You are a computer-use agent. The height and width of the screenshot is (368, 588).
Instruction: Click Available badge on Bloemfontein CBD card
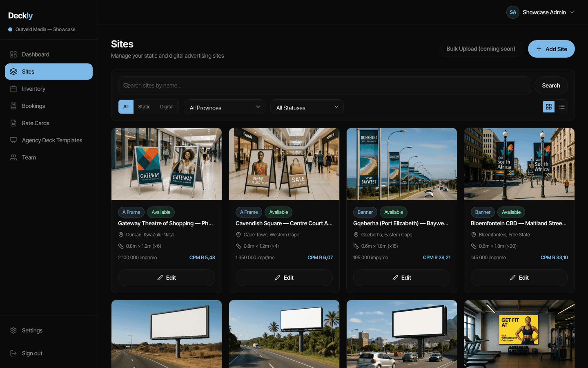coord(511,212)
